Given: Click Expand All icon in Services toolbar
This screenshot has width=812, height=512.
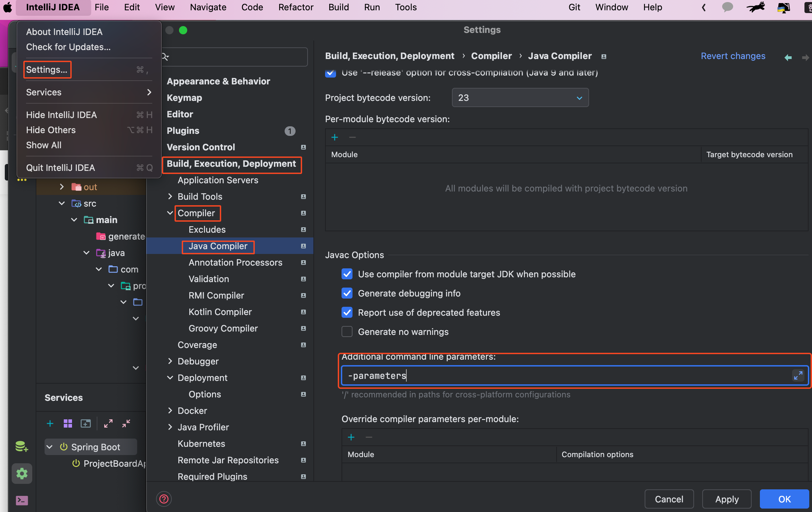Looking at the screenshot, I should point(108,423).
